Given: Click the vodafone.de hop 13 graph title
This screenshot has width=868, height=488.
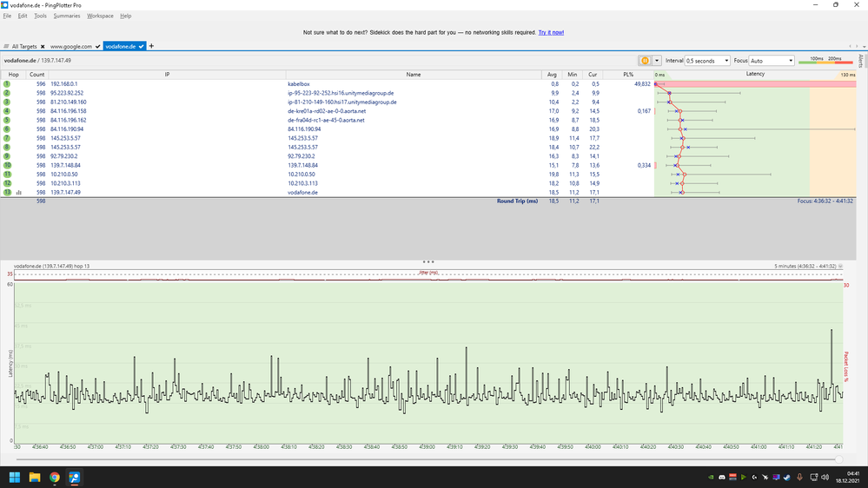Looking at the screenshot, I should (51, 266).
